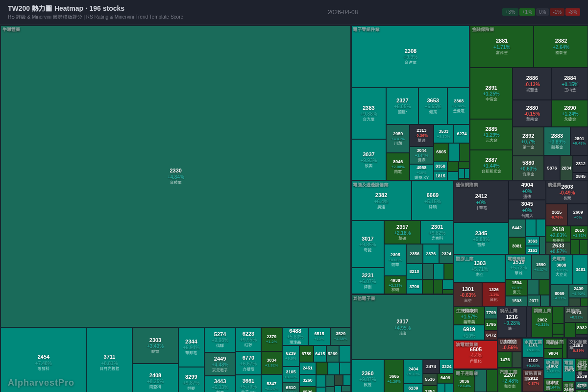This screenshot has width=588, height=392.
Task: Click the 2303 聯電 tile
Action: click(x=155, y=345)
